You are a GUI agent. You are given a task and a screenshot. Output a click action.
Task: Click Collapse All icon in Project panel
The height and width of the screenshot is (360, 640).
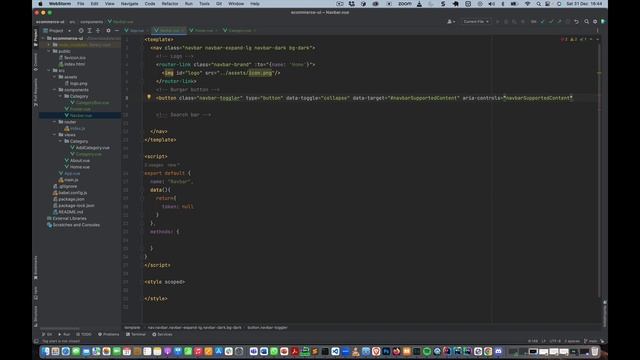point(98,31)
